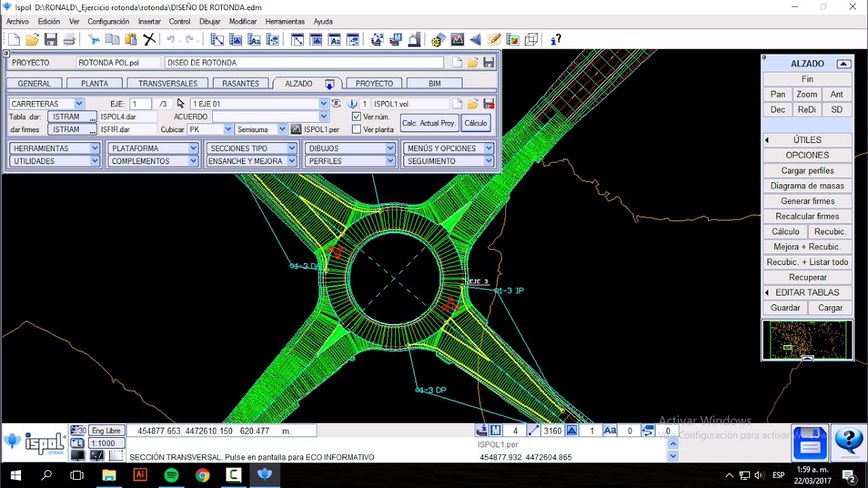Screen dimensions: 868x488
Task: Paste from clipboard toolbar icon
Action: click(130, 40)
